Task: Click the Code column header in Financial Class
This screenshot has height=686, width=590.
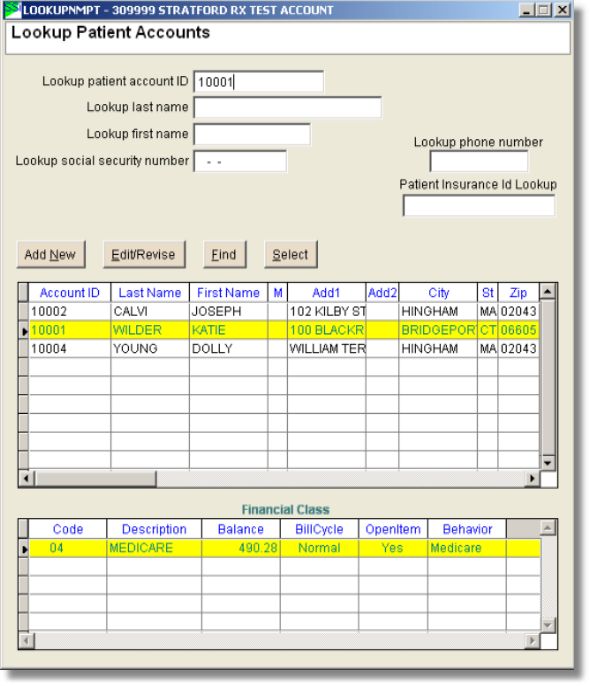Action: click(68, 529)
